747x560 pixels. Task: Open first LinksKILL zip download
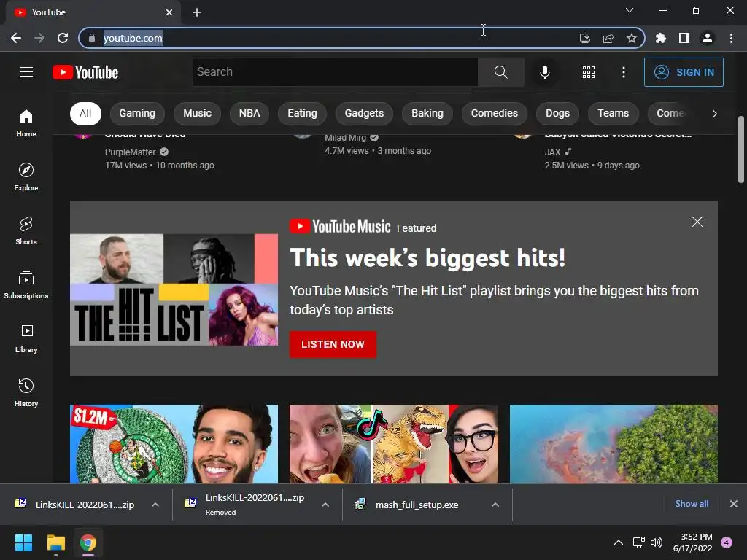tap(85, 505)
